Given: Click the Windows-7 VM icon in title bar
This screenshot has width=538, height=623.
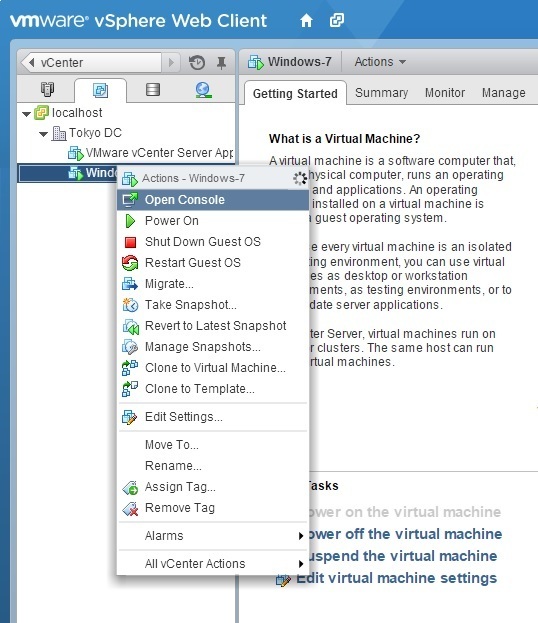Looking at the screenshot, I should 255,62.
